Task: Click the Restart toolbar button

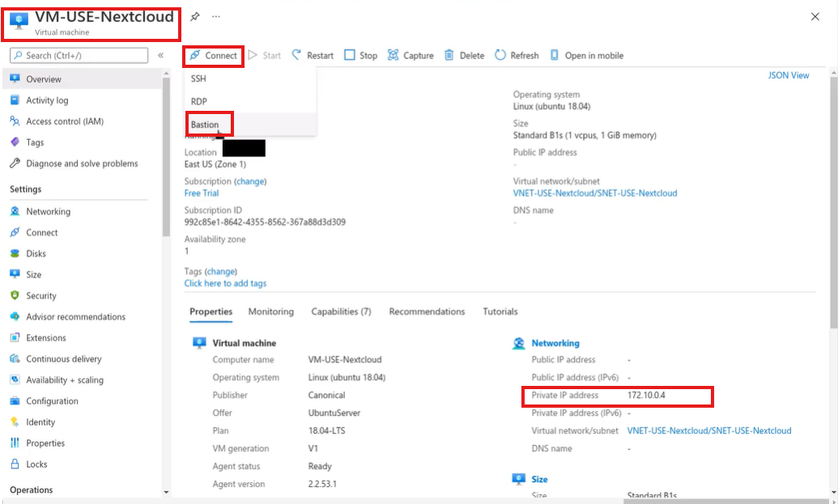Action: pyautogui.click(x=313, y=56)
